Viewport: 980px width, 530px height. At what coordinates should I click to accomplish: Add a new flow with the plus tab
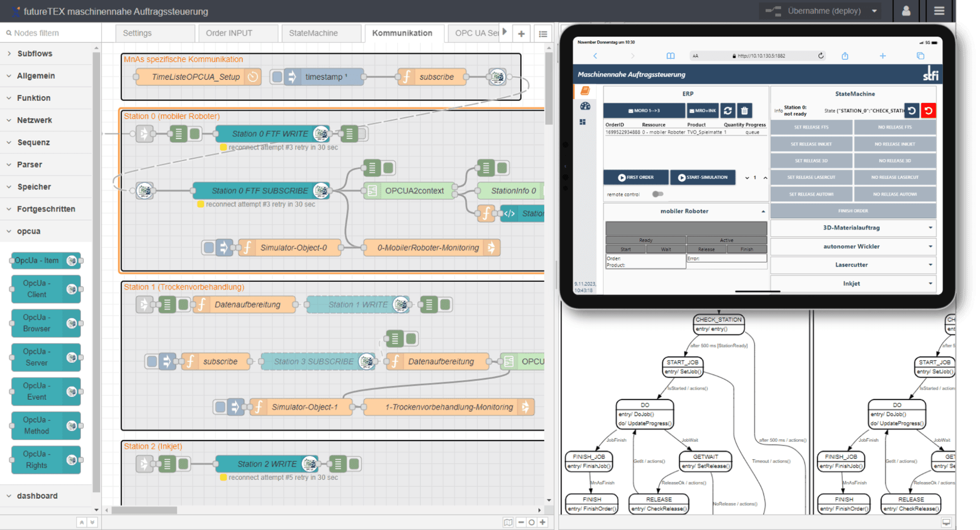521,33
